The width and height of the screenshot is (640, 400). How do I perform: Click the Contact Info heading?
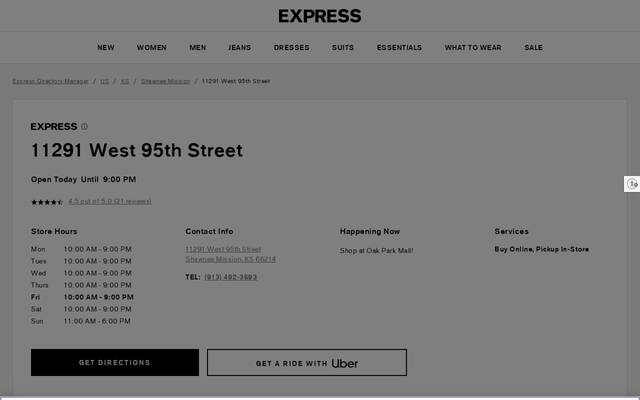click(x=209, y=231)
